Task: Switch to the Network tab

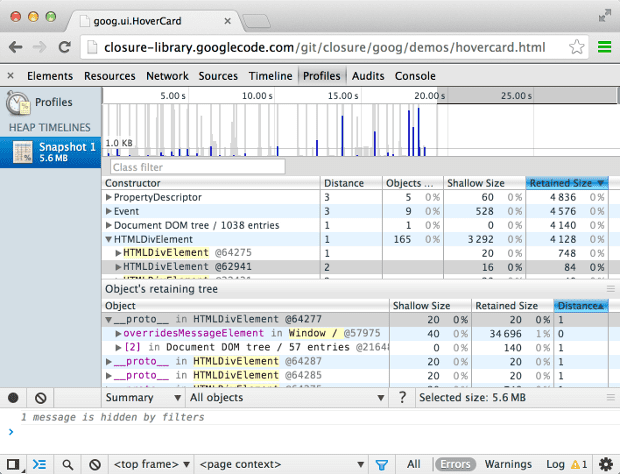Action: 167,75
